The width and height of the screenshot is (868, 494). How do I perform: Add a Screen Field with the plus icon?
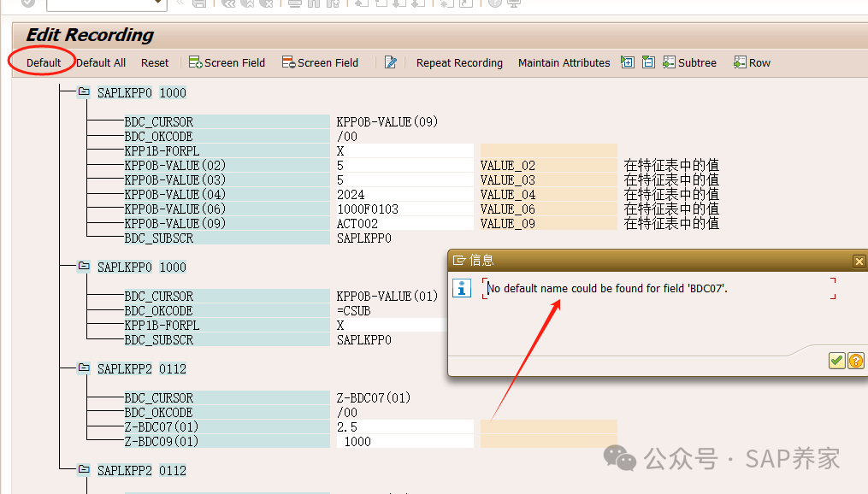[227, 62]
